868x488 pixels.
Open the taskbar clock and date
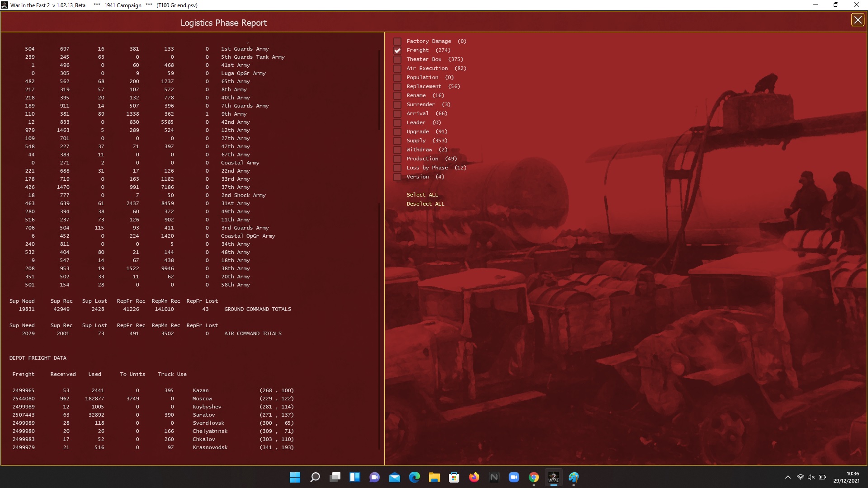[846, 477]
